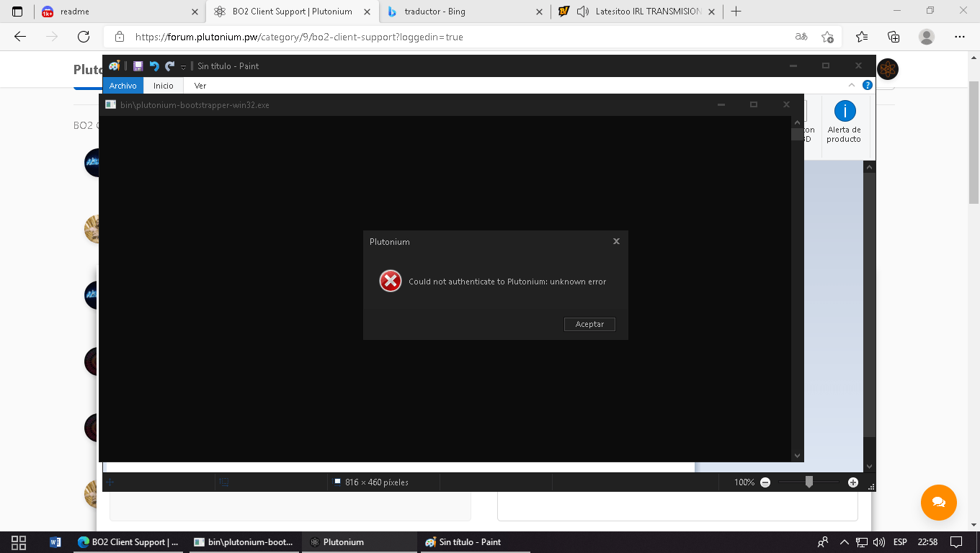Open the People icon in the system tray

pos(823,542)
